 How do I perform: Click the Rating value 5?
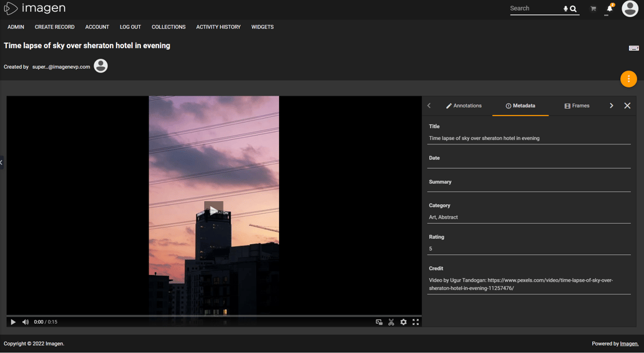click(431, 249)
